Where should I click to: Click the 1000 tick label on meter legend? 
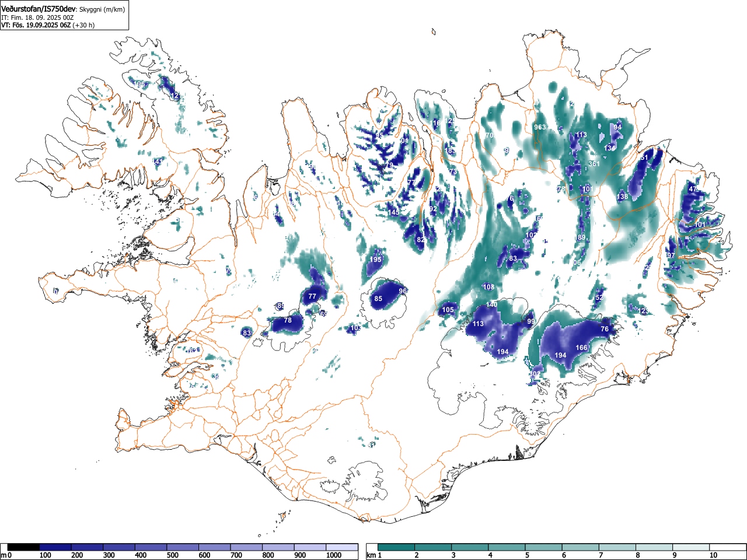click(334, 555)
